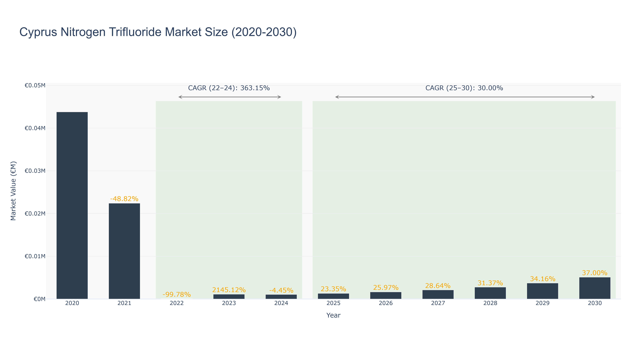Select the 2028 market value bar
This screenshot has height=345, width=644.
click(x=490, y=293)
